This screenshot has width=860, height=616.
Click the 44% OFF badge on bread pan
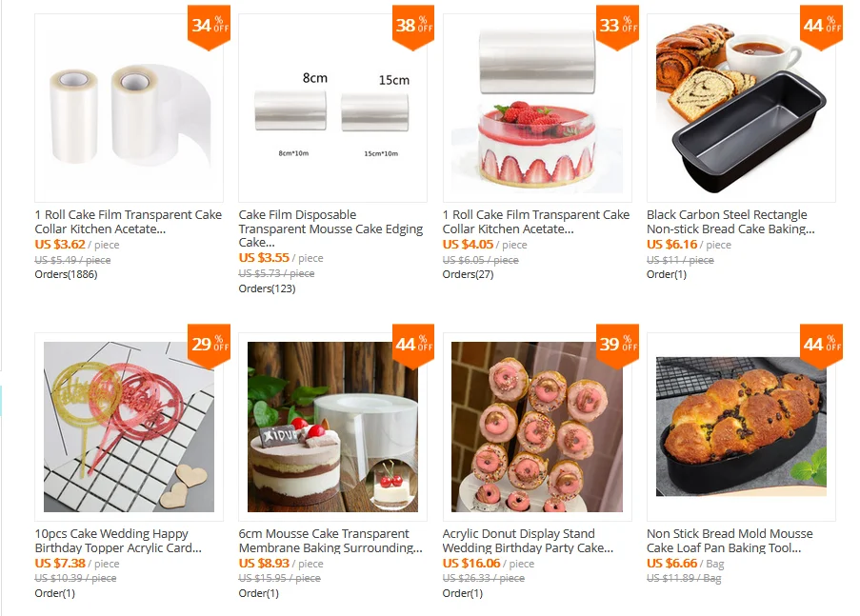pos(822,28)
